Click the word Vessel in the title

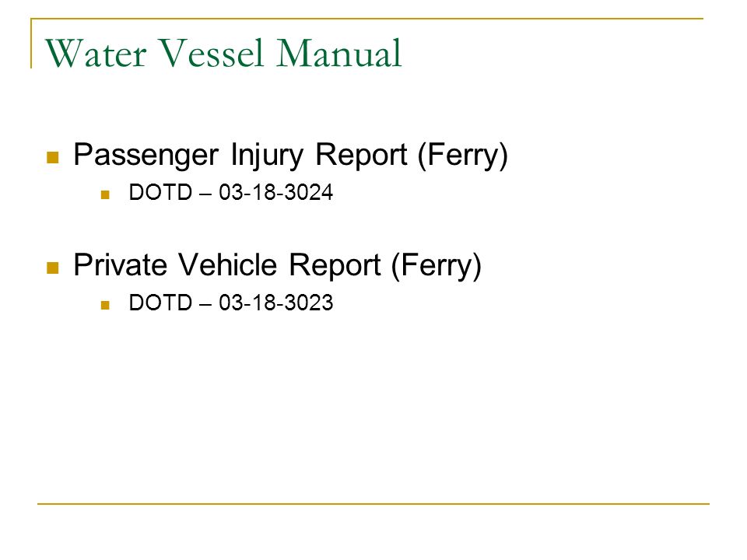(211, 54)
